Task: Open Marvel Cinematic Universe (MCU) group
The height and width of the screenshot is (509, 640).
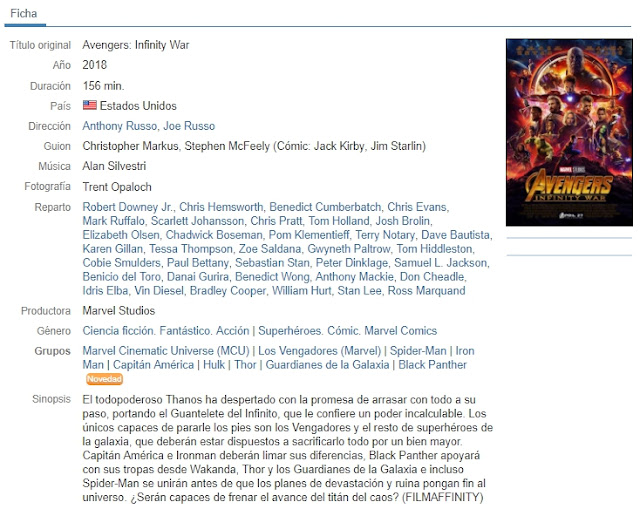Action: 166,351
